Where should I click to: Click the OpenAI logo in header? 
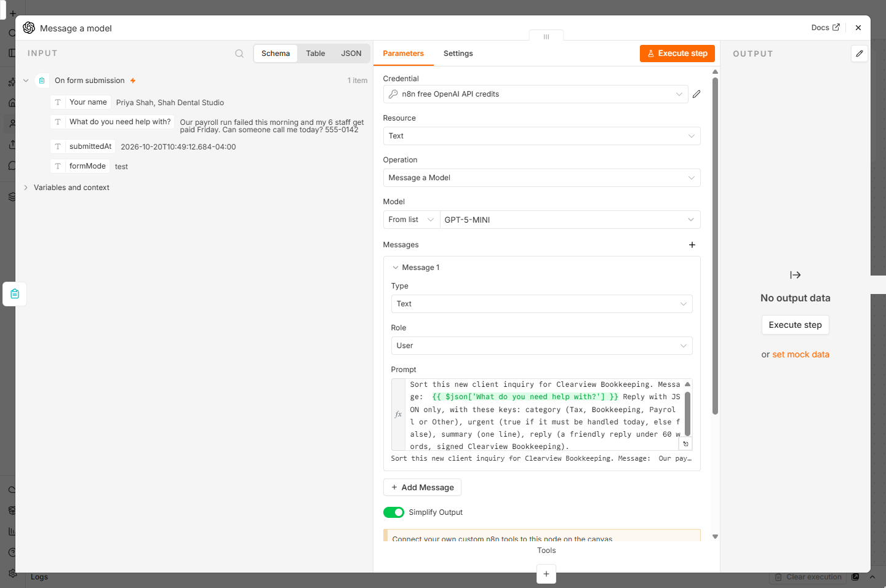tap(29, 28)
